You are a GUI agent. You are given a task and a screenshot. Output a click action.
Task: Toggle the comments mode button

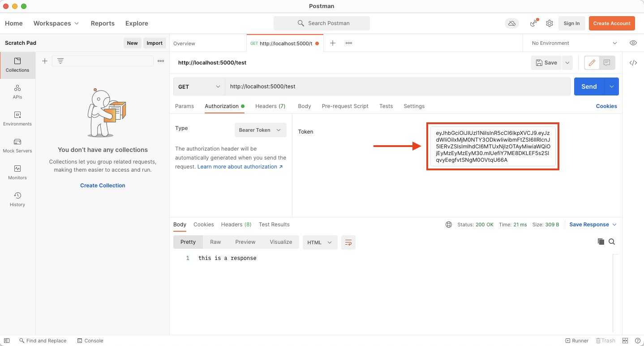[607, 63]
